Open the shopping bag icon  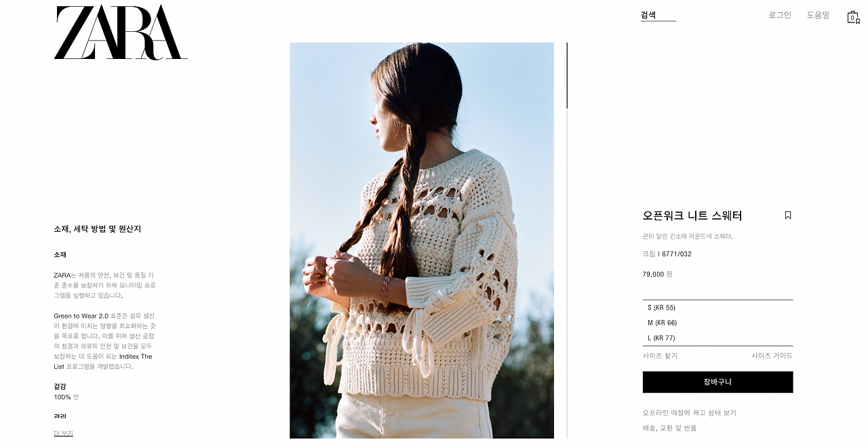coord(853,17)
